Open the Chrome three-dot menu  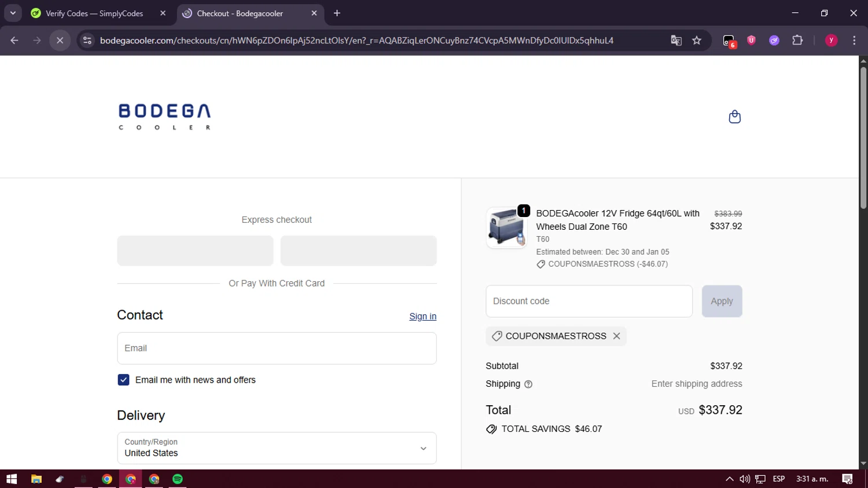coord(854,41)
